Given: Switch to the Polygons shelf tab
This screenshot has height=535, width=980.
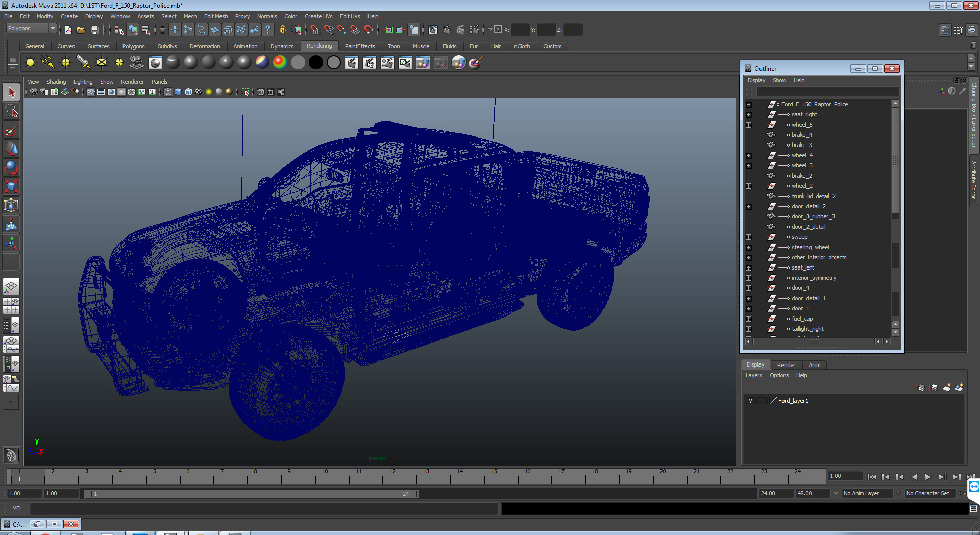Looking at the screenshot, I should (133, 46).
